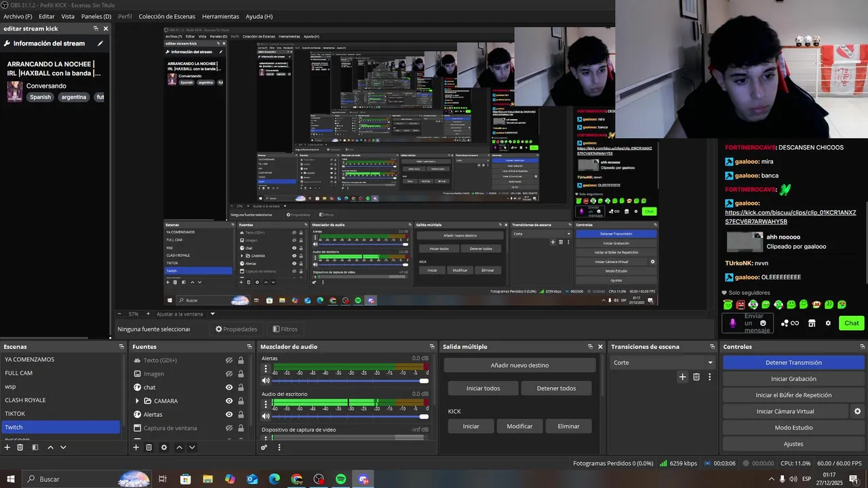Show the Captura de ventana source

point(229,428)
